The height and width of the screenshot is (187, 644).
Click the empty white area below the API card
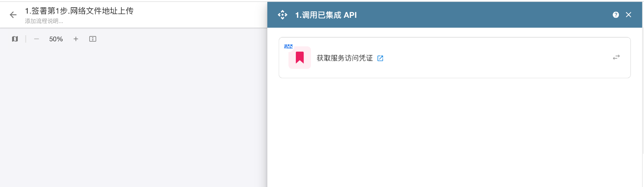coord(454,134)
